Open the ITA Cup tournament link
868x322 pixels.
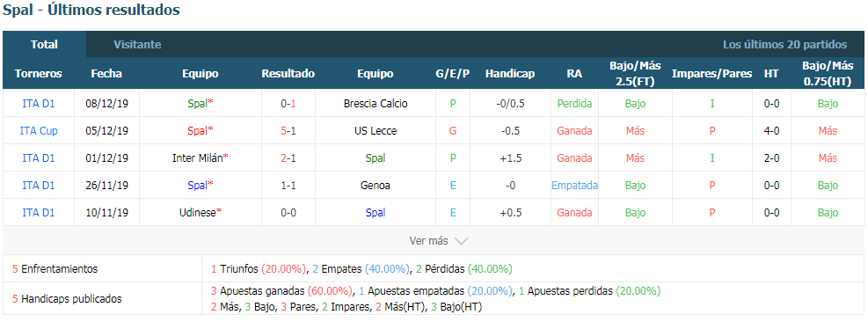(39, 131)
